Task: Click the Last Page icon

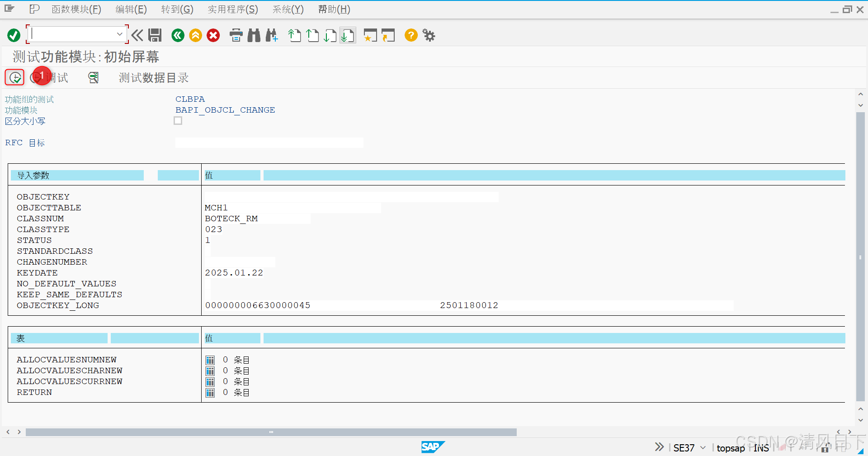Action: 348,35
